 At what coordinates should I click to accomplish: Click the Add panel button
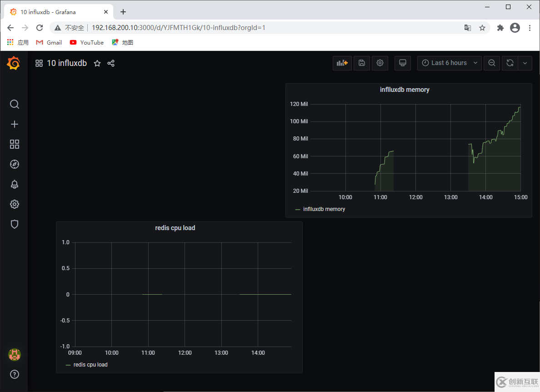(x=342, y=63)
